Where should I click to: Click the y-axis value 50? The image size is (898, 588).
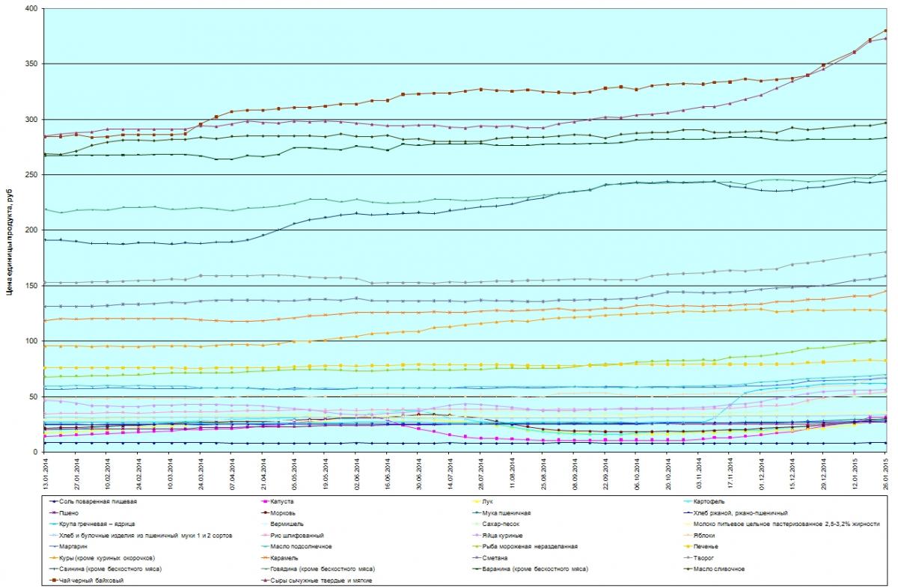(x=33, y=396)
